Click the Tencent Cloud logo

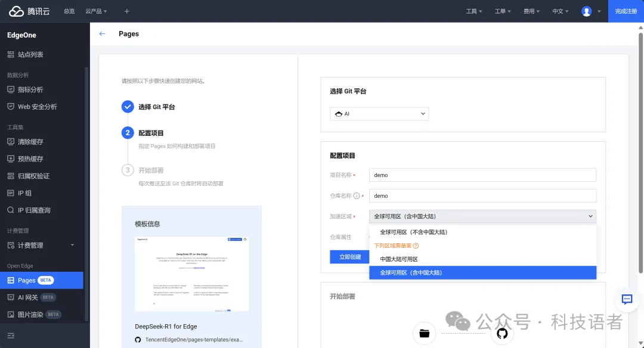pos(29,11)
